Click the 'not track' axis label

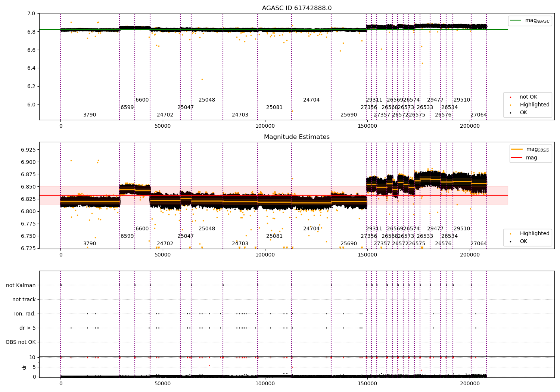[x=24, y=299]
